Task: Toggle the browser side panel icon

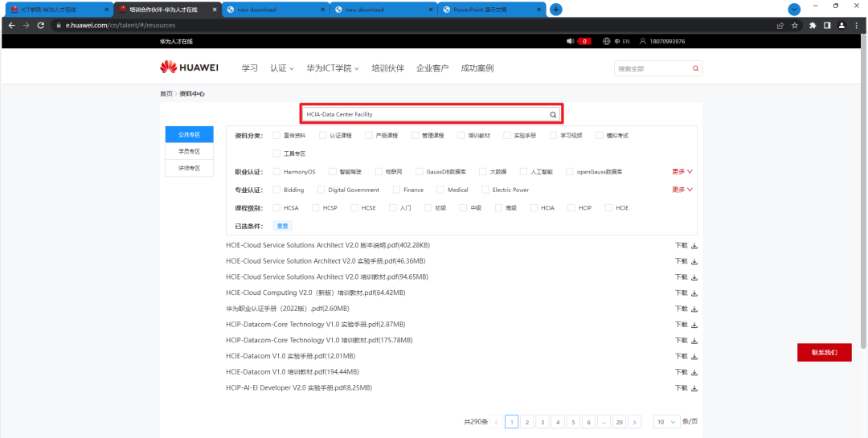Action: 827,26
